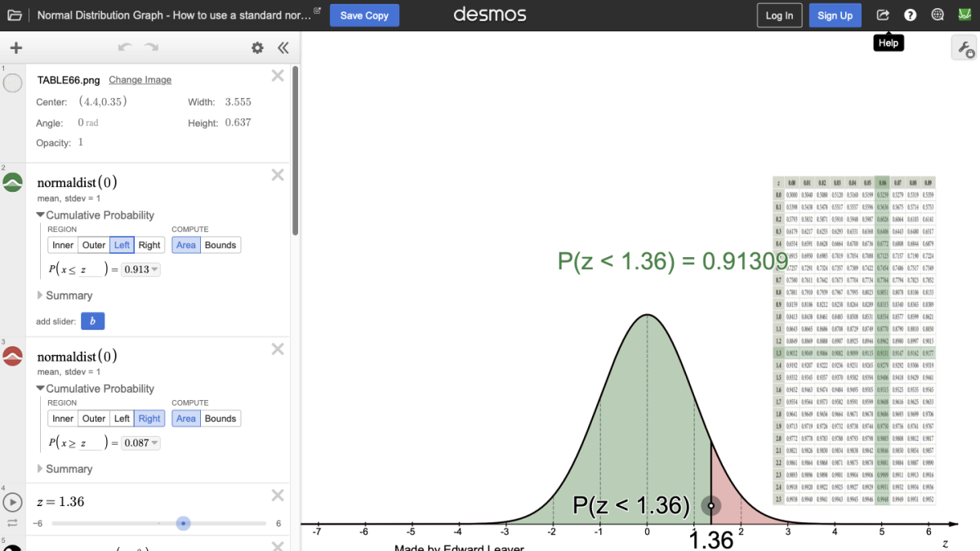Play the z slider animation
Viewport: 980px width, 551px height.
(x=13, y=502)
